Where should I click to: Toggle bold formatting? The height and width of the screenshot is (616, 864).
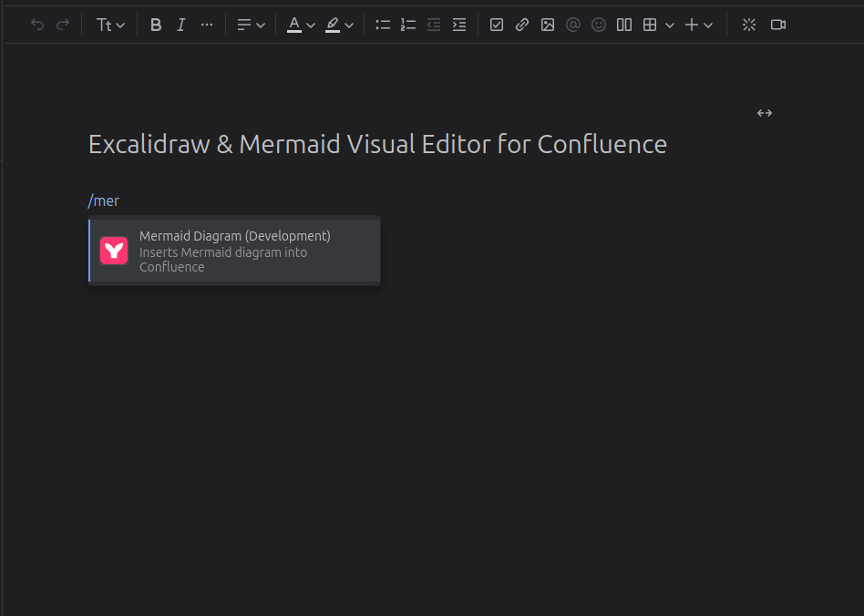click(x=156, y=25)
